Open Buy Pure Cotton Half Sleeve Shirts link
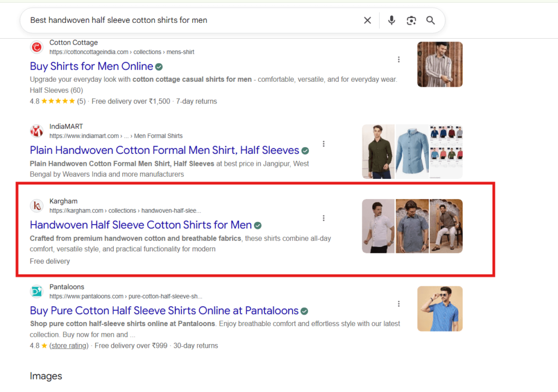 (164, 310)
